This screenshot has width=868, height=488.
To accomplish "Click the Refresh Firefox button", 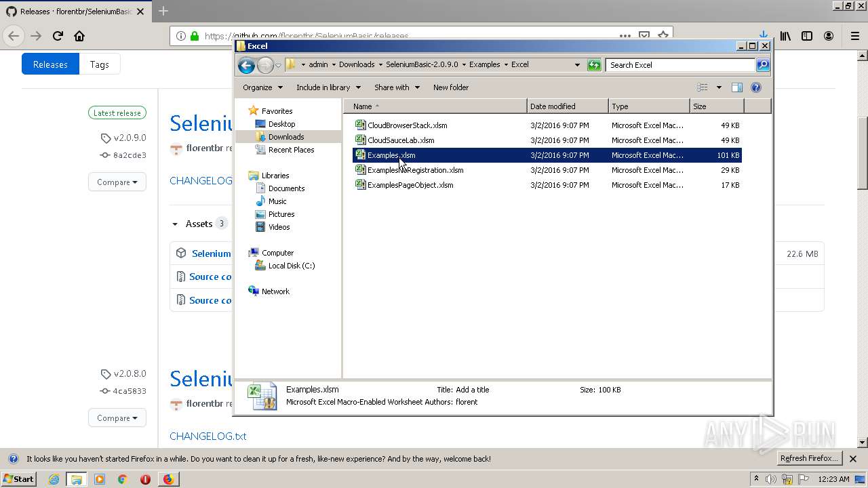I will (x=809, y=459).
